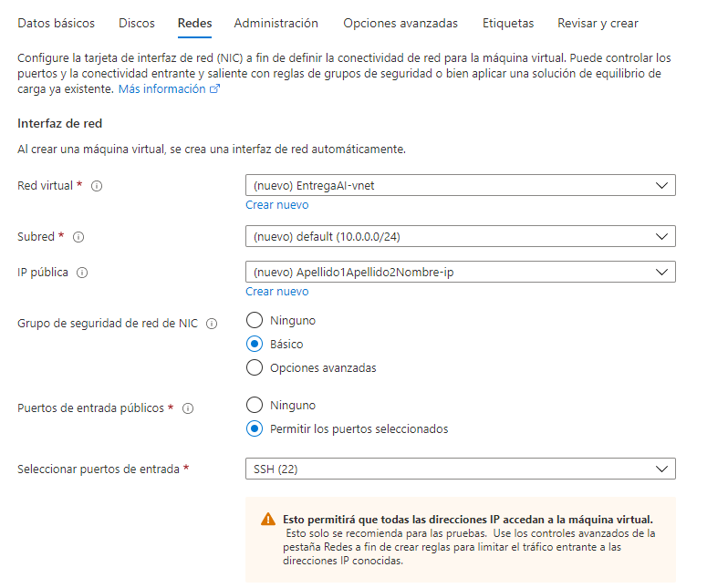The image size is (728, 588).
Task: Click Crear nuevo under IP pública
Action: pos(276,292)
